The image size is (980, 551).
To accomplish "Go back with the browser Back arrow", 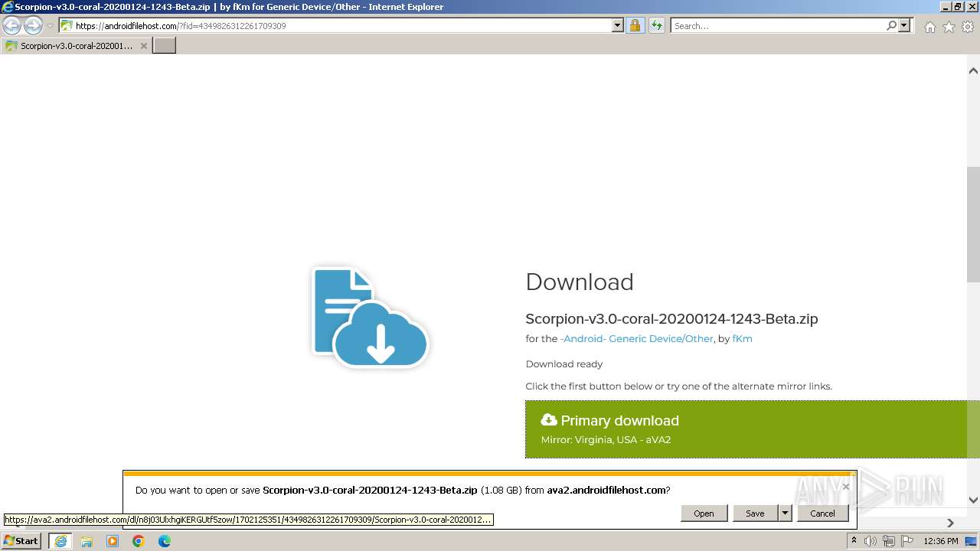I will 12,25.
